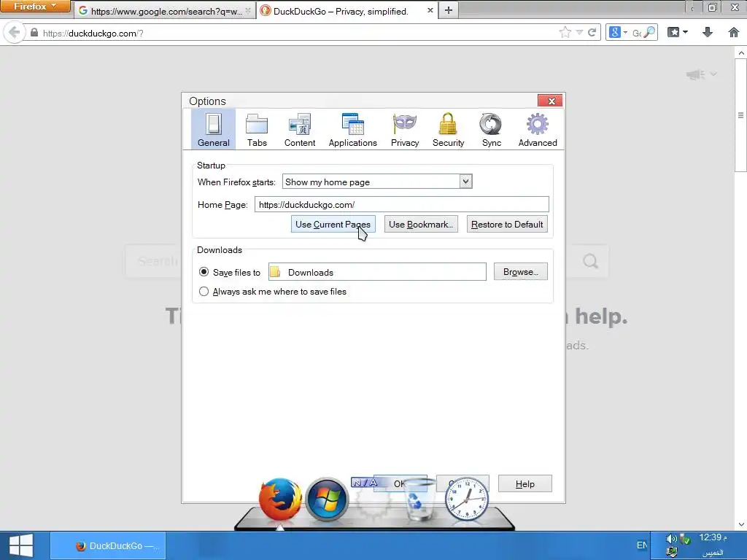
Task: Click the browser vertical scrollbar
Action: coord(741,115)
